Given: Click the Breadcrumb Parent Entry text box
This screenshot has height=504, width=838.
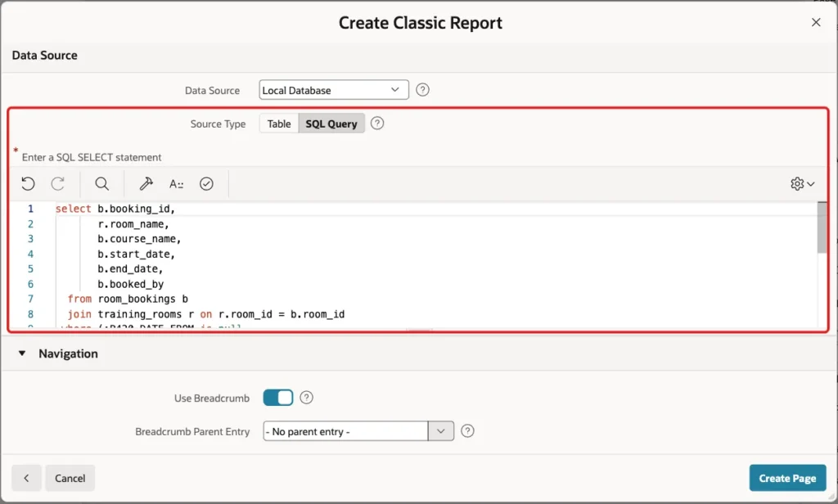Looking at the screenshot, I should [345, 431].
